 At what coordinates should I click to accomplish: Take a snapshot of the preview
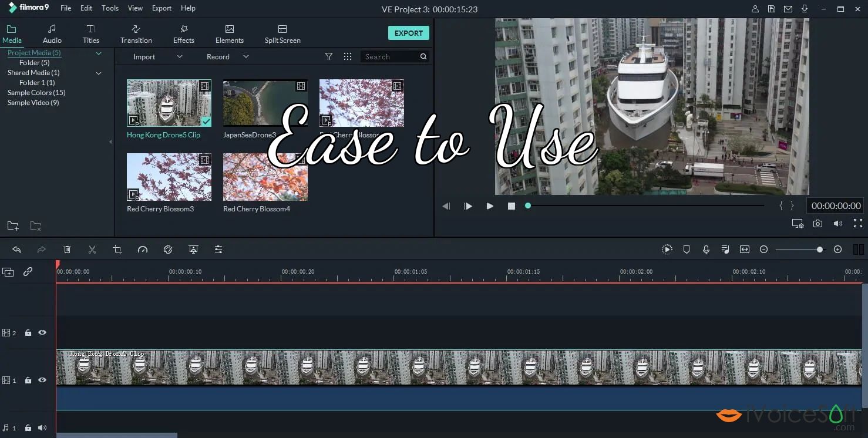pos(817,223)
